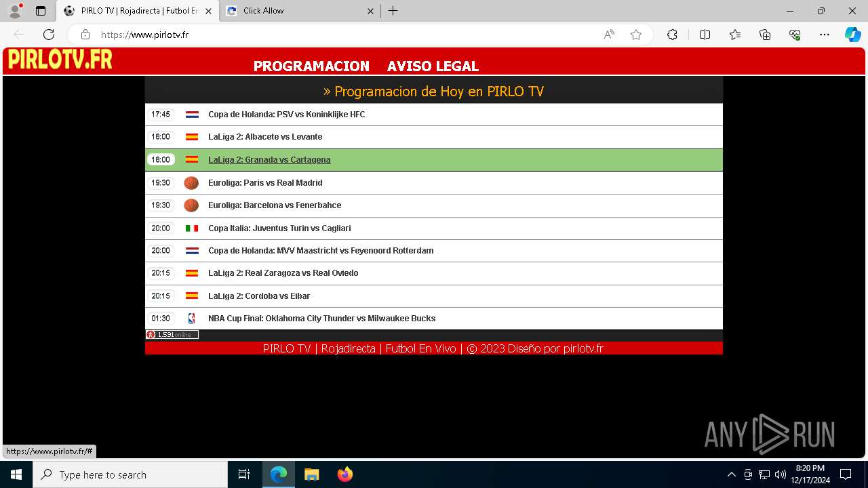Screen dimensions: 868x488
Task: Close the Click Allow tab
Action: [x=371, y=11]
